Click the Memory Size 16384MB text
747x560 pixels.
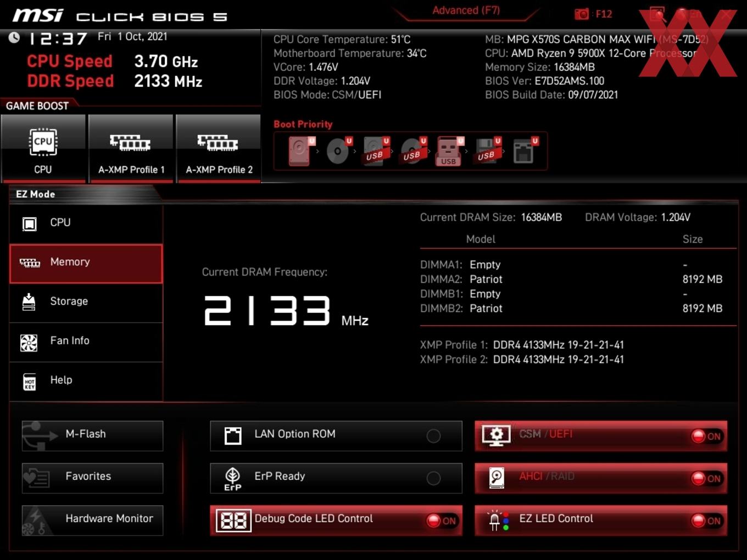point(540,67)
